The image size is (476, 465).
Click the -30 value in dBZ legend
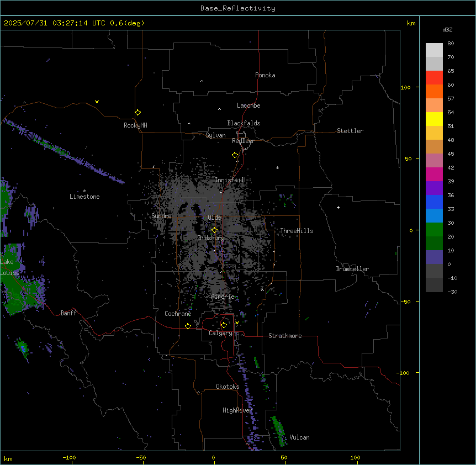(452, 292)
